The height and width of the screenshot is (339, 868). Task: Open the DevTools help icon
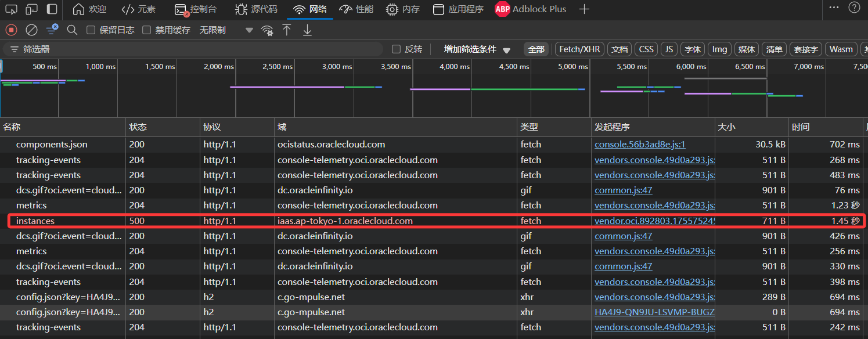point(854,8)
